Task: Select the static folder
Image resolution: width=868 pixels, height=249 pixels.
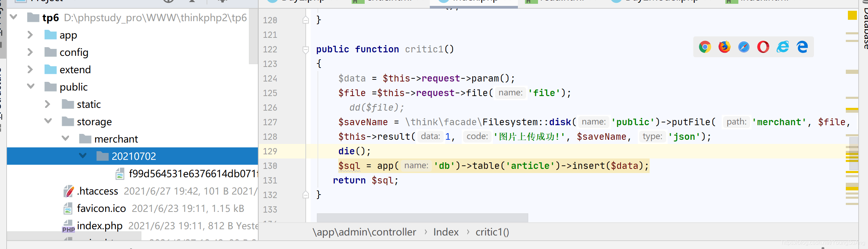Action: point(89,104)
